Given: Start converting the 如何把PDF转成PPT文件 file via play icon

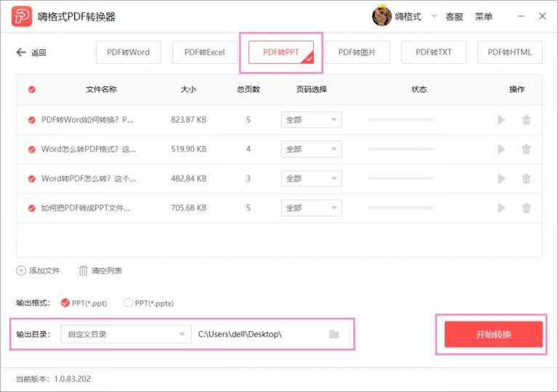Looking at the screenshot, I should [x=501, y=208].
